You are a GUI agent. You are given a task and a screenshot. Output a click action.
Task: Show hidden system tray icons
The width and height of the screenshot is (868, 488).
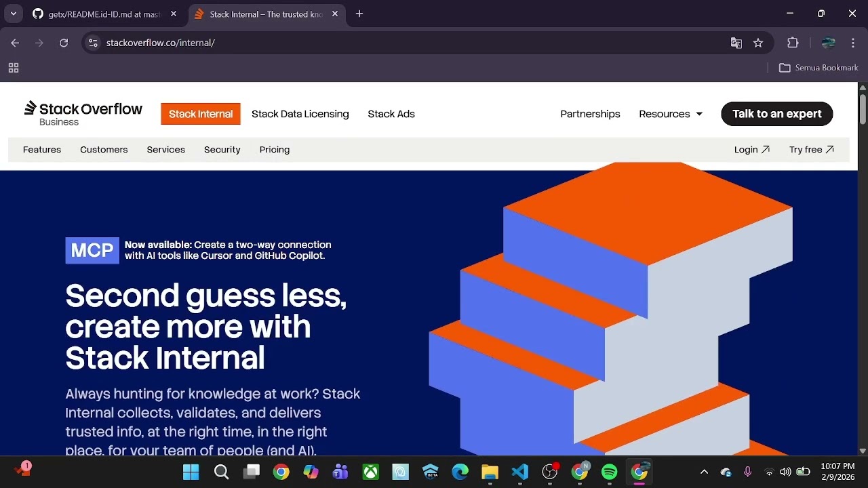[704, 472]
